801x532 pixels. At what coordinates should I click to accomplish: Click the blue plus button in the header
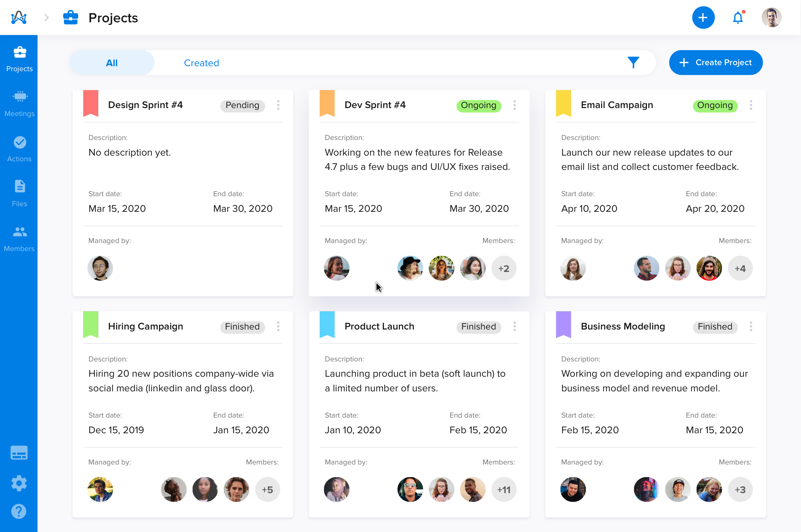tap(703, 17)
